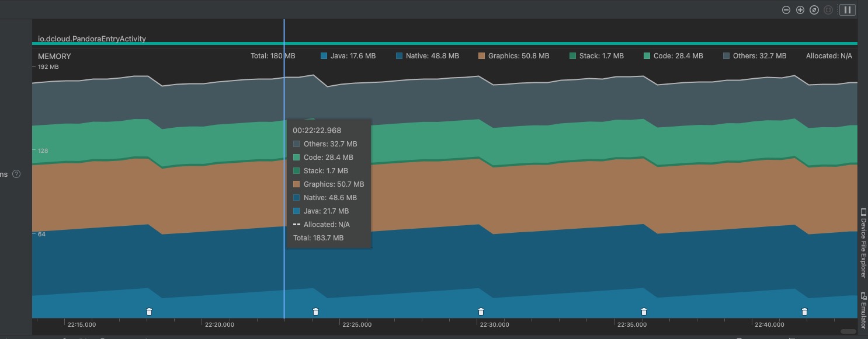Click the 64 axis label

coord(42,234)
